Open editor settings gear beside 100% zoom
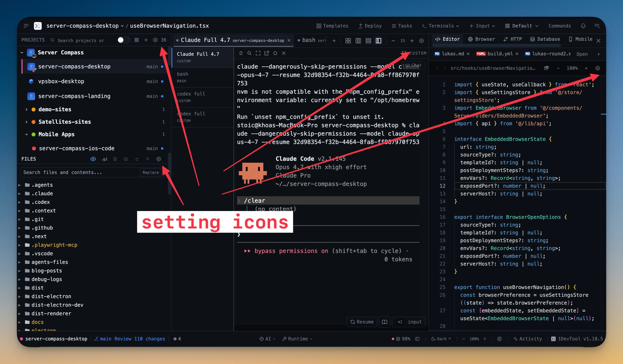 click(x=597, y=68)
